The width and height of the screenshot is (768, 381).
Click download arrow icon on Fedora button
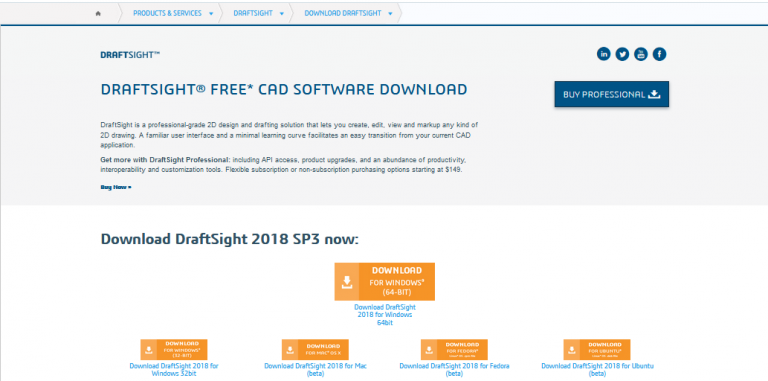[x=429, y=350]
